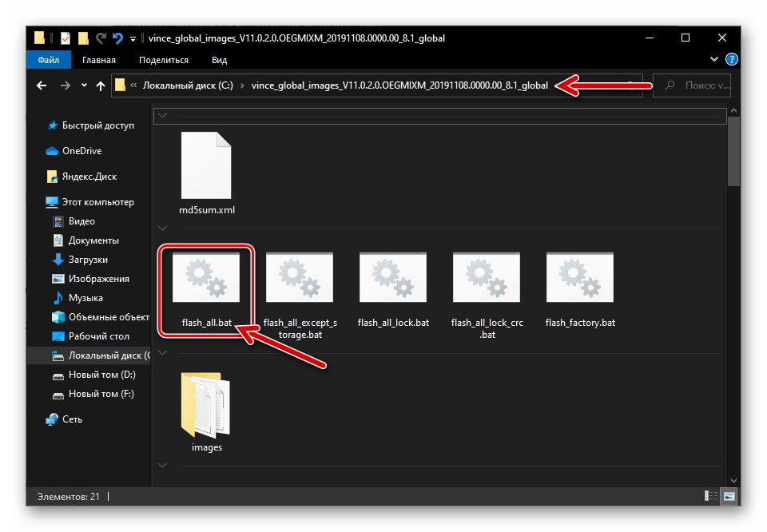Image resolution: width=767 pixels, height=532 pixels.
Task: Switch to the Главная ribbon tab
Action: [x=98, y=59]
